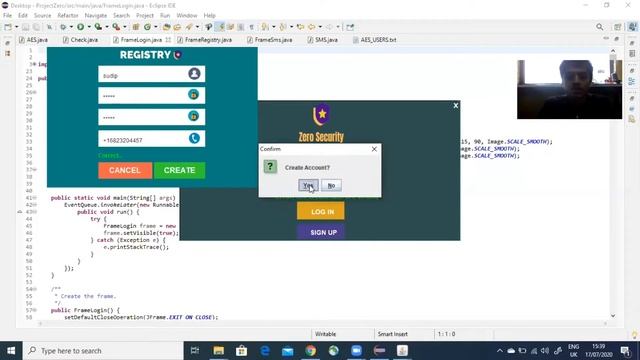Viewport: 640px width, 360px height.
Task: Open the Task List icon in right sidebar
Action: [632, 53]
